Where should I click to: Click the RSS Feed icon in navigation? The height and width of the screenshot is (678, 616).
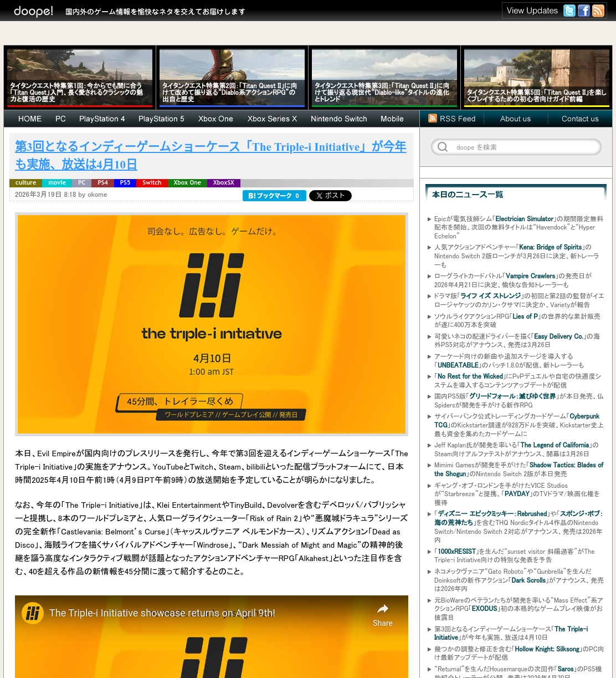[x=433, y=118]
